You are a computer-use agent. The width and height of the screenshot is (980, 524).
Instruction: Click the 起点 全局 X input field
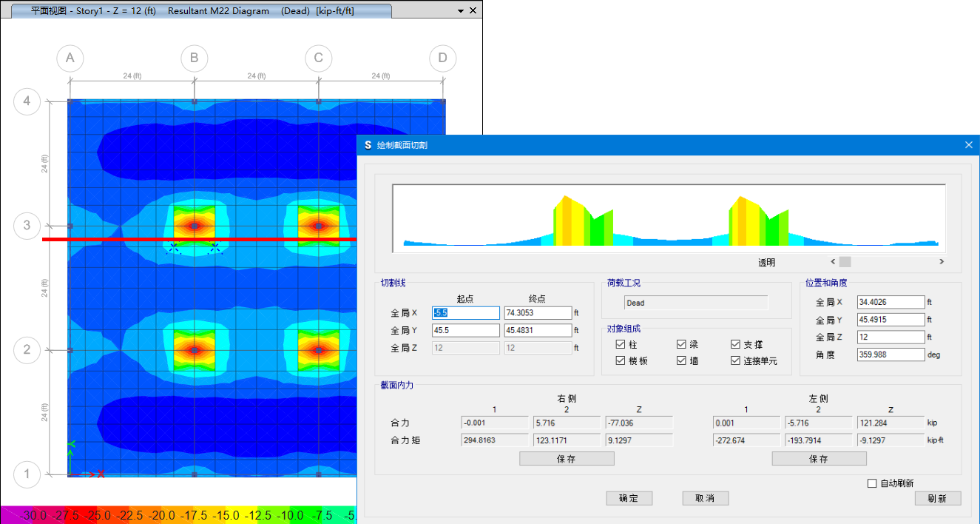coord(465,313)
